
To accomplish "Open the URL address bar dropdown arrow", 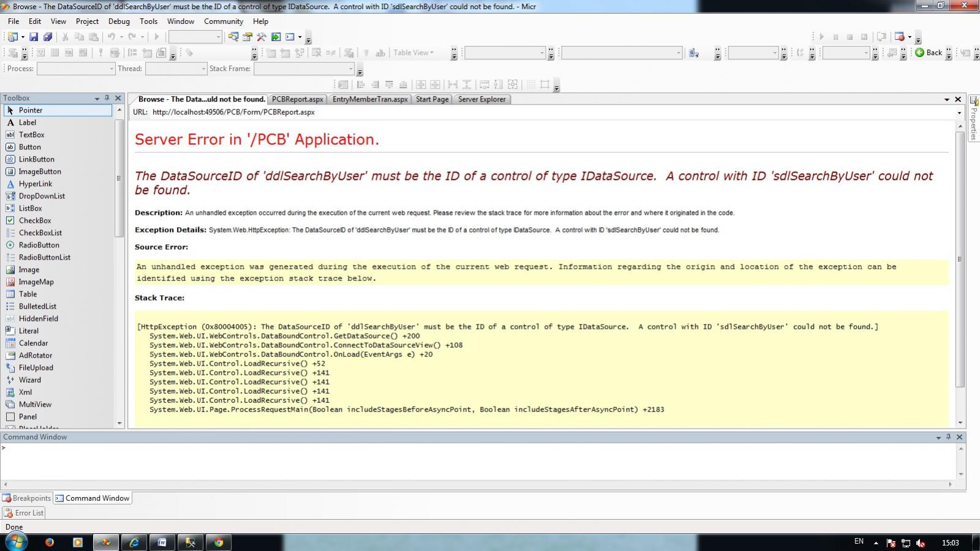I will coord(959,113).
